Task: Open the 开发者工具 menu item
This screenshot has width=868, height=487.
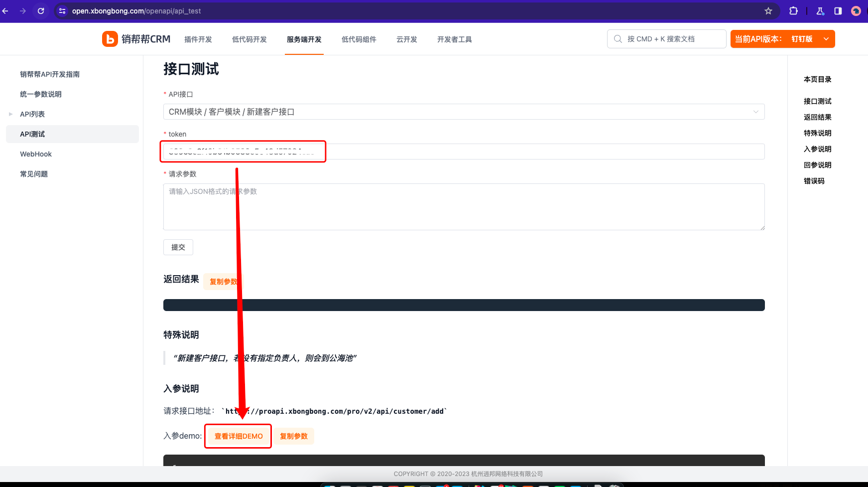Action: [454, 39]
